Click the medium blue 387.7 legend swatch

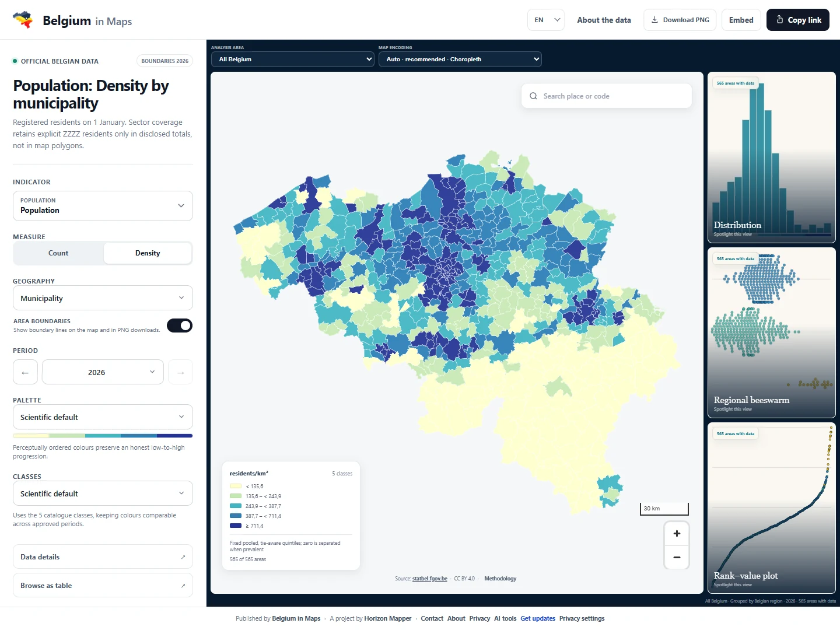pyautogui.click(x=236, y=516)
